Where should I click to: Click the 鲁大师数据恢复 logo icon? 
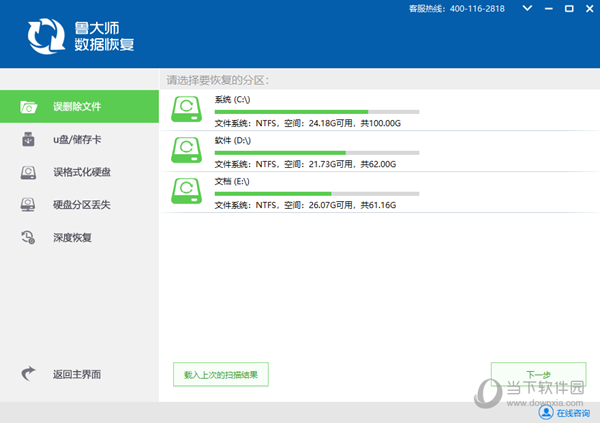pyautogui.click(x=46, y=36)
